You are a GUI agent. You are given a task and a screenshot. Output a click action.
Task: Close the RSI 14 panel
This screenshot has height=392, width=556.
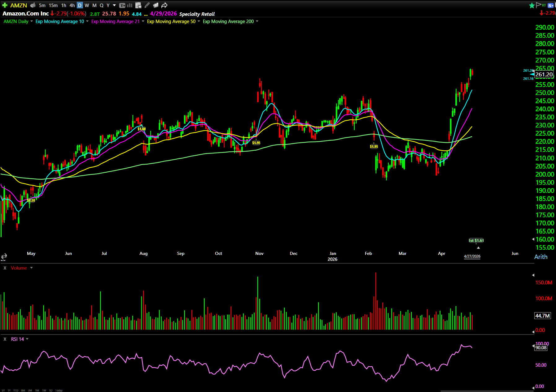[x=5, y=339]
